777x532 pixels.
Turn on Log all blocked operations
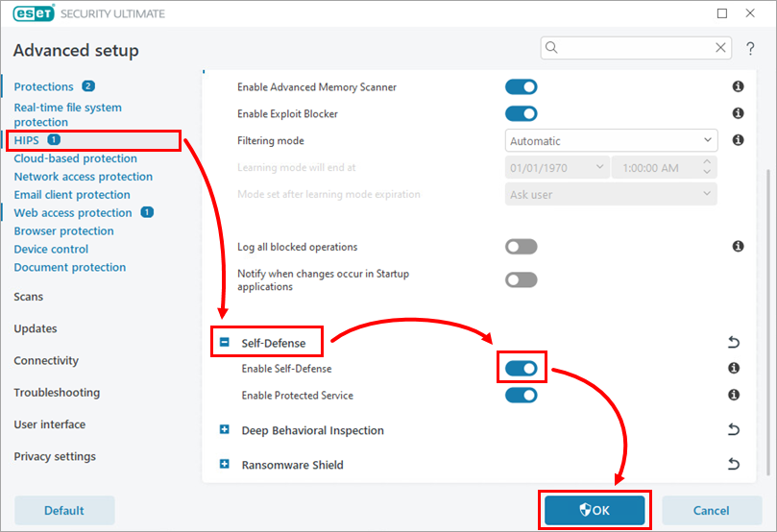pos(522,247)
